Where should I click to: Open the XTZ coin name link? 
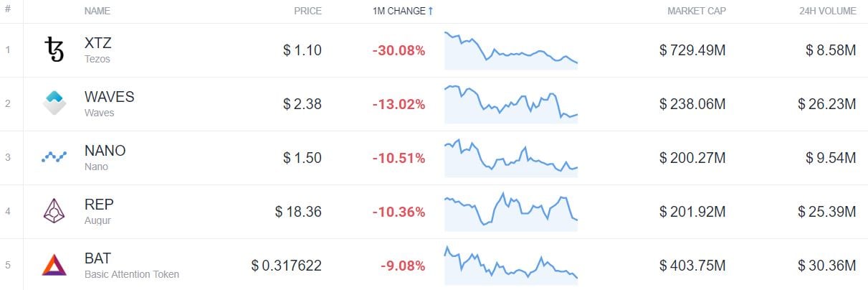click(98, 43)
